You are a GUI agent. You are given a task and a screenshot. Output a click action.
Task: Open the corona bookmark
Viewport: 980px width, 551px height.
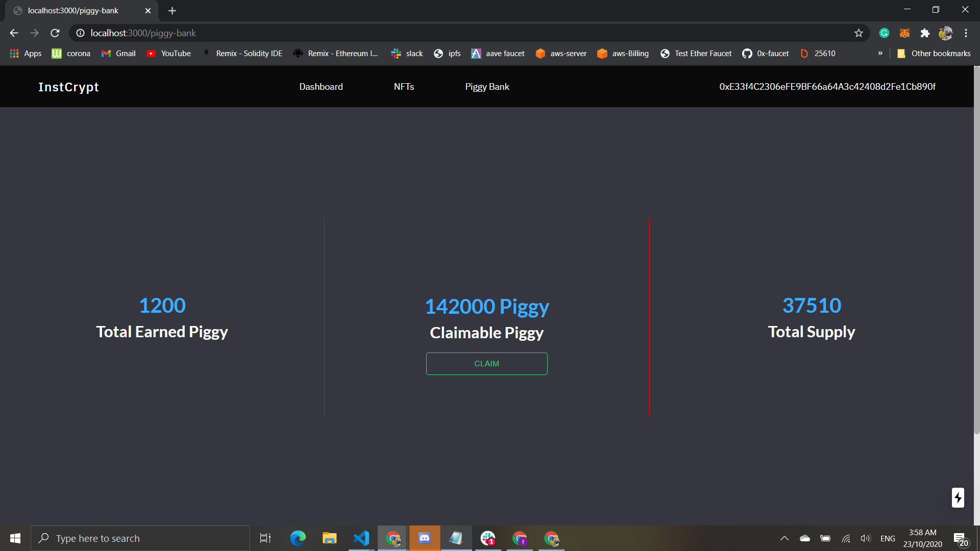(x=71, y=54)
